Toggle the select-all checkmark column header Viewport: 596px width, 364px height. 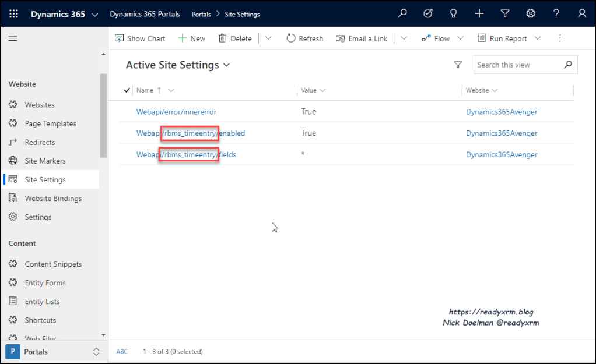tap(127, 90)
